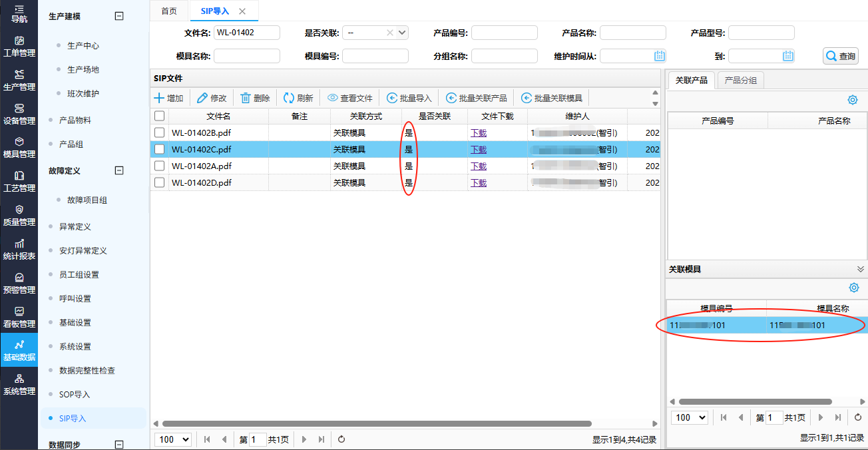
Task: Switch to the 首页 tab
Action: pyautogui.click(x=169, y=11)
